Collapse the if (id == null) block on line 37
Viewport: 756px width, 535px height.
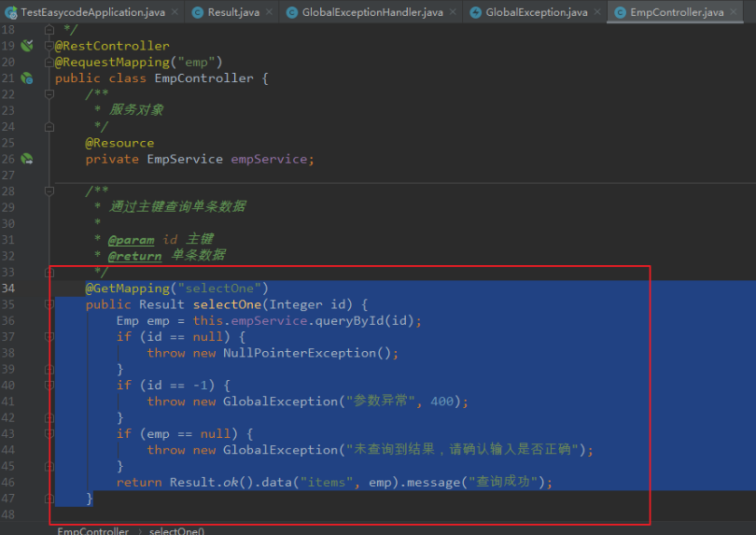pos(49,337)
